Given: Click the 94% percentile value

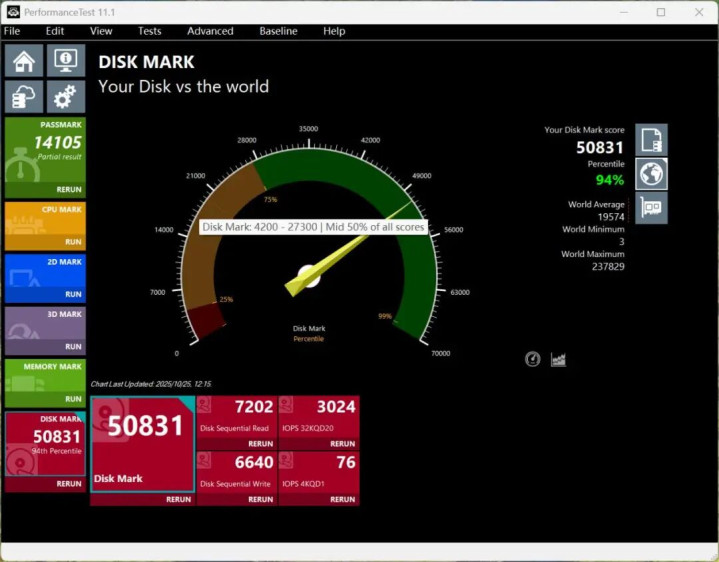Looking at the screenshot, I should [x=609, y=180].
